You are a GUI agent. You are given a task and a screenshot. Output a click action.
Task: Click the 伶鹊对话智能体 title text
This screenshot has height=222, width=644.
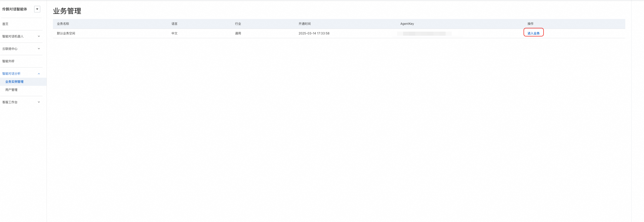tap(15, 9)
